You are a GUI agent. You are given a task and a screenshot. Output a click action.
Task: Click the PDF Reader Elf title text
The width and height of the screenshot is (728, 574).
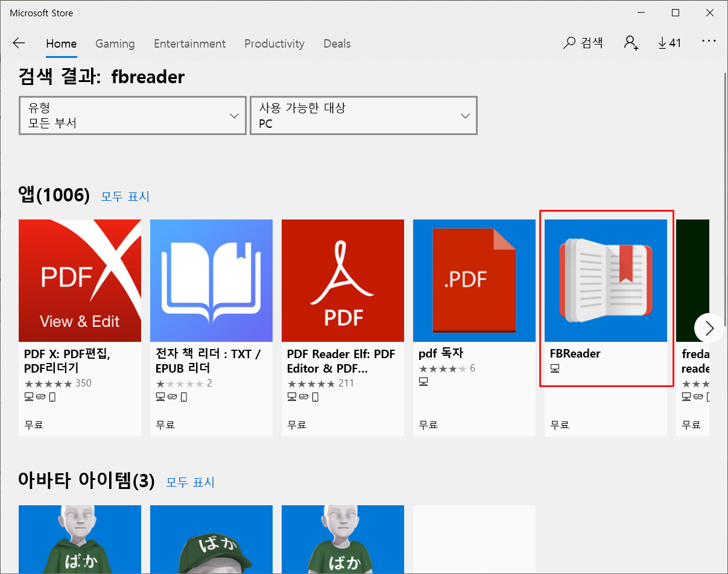coord(341,361)
